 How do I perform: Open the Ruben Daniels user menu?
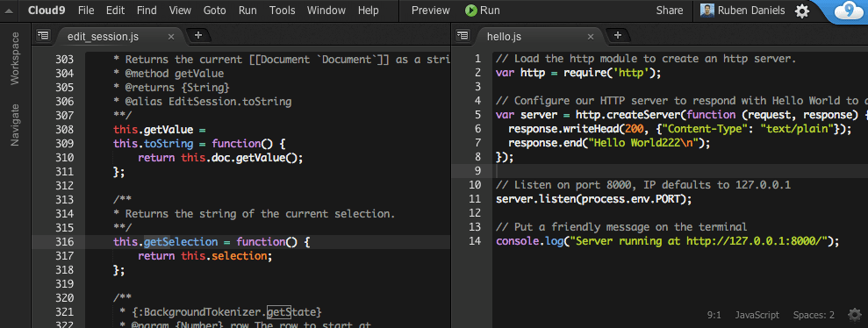pyautogui.click(x=742, y=11)
